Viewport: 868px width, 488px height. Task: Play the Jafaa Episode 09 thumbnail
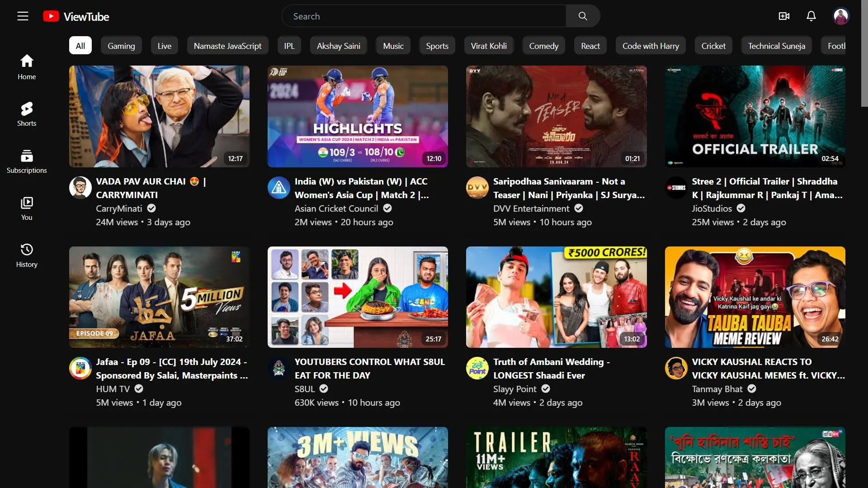tap(159, 297)
